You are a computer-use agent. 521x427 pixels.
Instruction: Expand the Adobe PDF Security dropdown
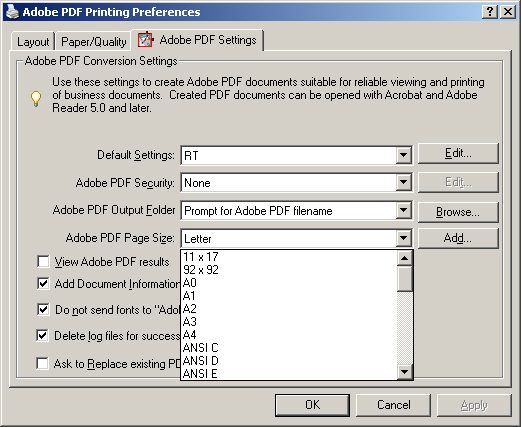(x=403, y=182)
